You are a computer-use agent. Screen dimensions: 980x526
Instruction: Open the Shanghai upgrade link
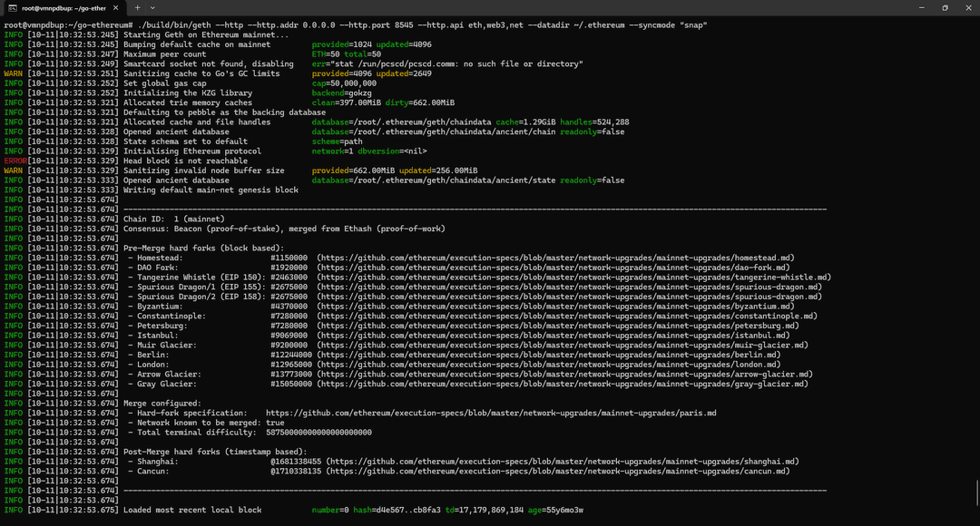point(563,461)
